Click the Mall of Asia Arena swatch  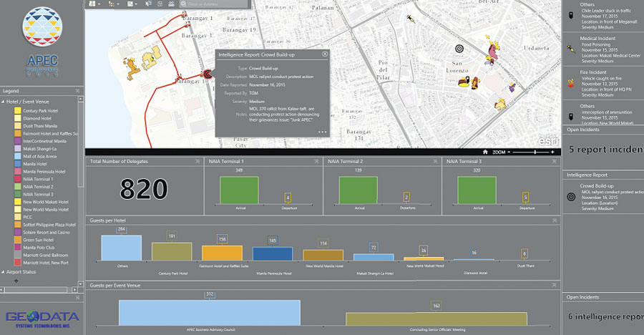(18, 156)
